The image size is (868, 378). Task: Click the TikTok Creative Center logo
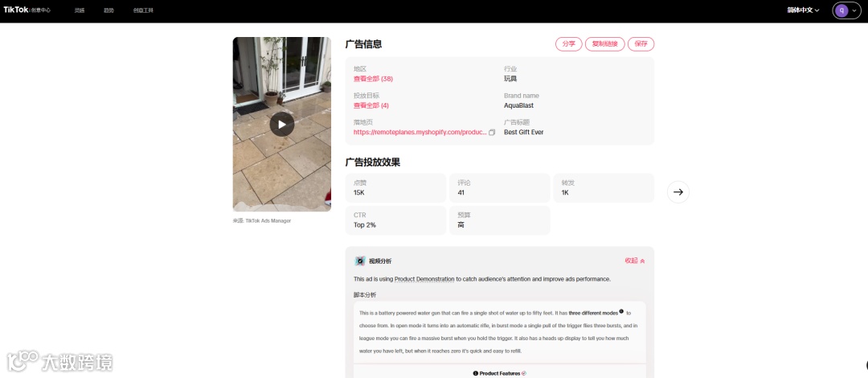[27, 10]
